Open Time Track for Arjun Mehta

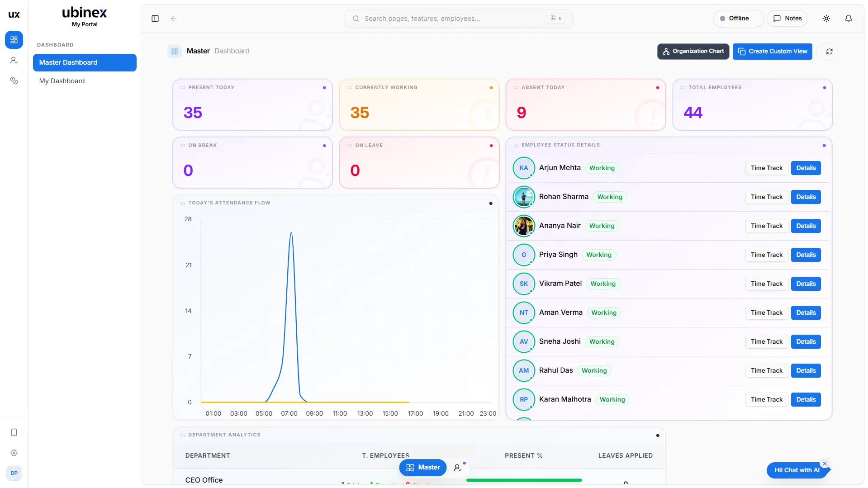click(767, 168)
